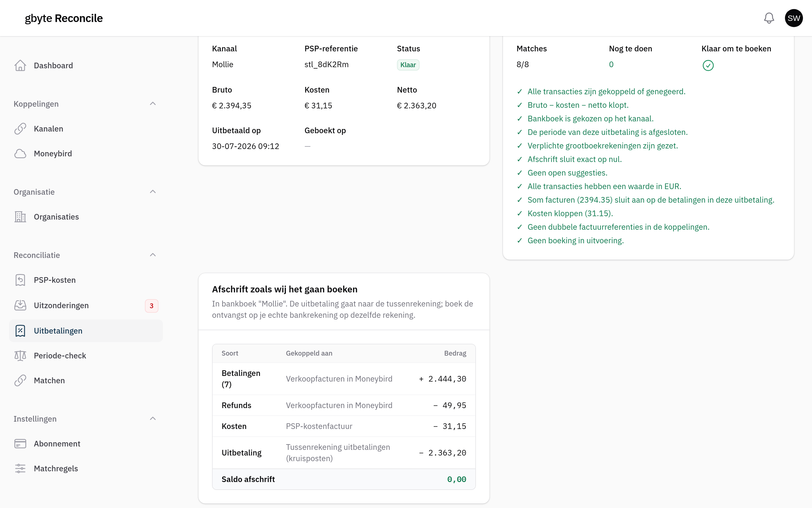Viewport: 812px width, 508px height.
Task: Select PSP-referentie value stl_8dK2Rm
Action: [326, 65]
